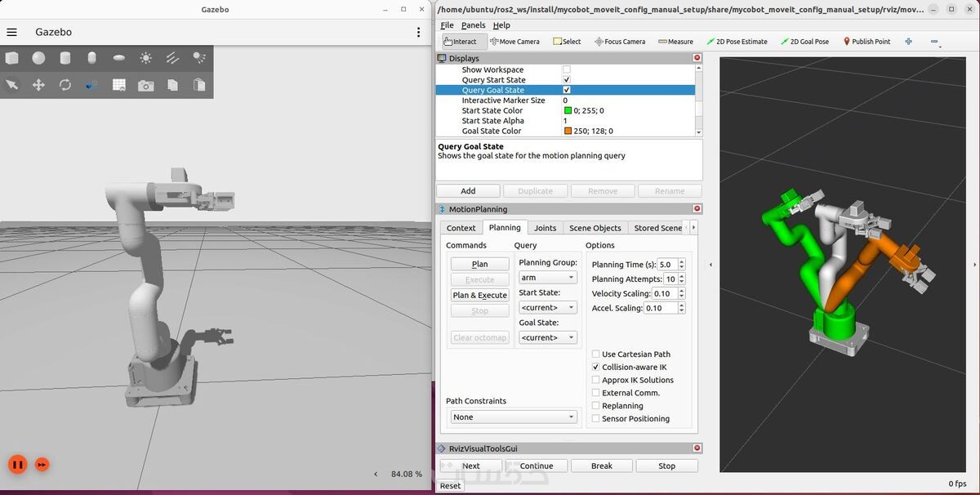Uncheck Query Start State
The width and height of the screenshot is (980, 495).
567,80
